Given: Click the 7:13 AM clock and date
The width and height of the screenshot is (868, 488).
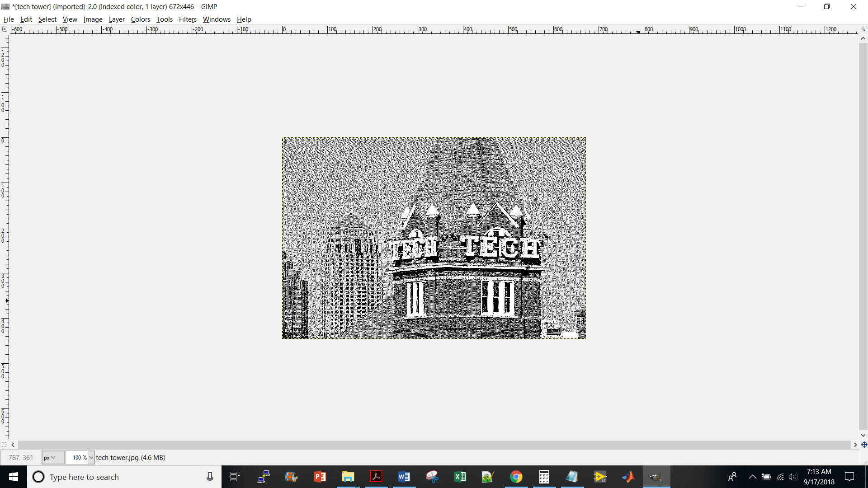Looking at the screenshot, I should (x=819, y=477).
